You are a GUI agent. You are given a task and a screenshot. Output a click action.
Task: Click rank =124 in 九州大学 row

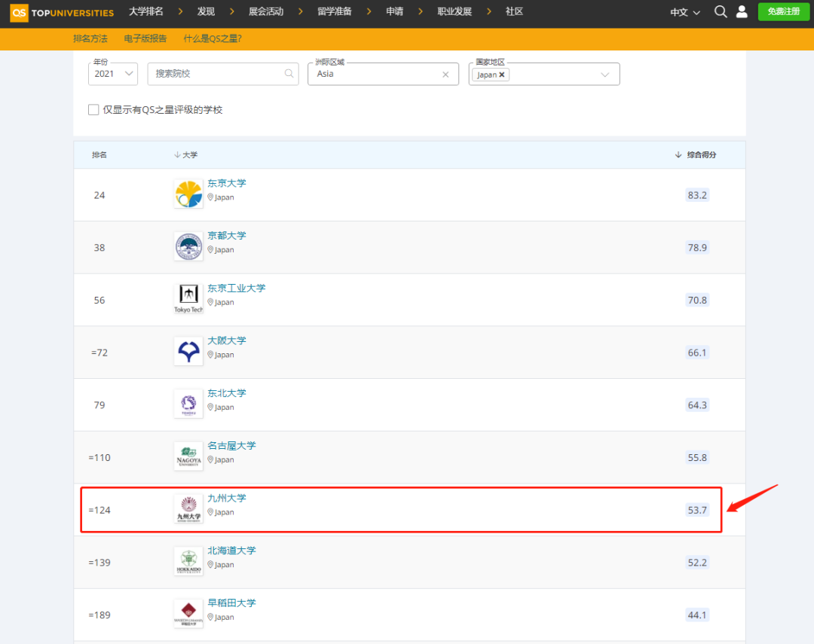pos(99,510)
